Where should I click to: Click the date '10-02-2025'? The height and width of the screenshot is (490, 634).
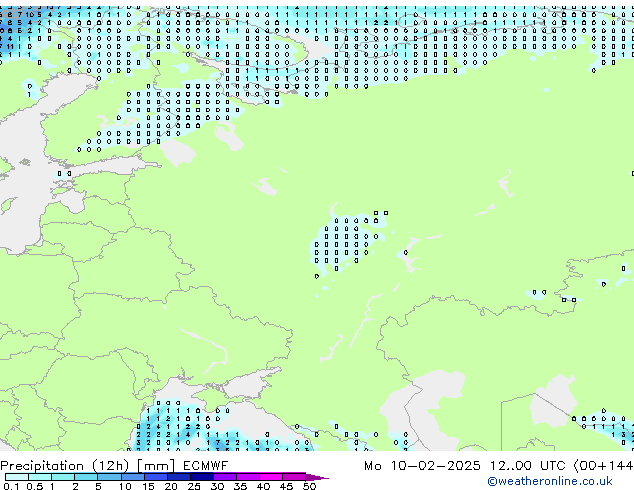(x=435, y=466)
